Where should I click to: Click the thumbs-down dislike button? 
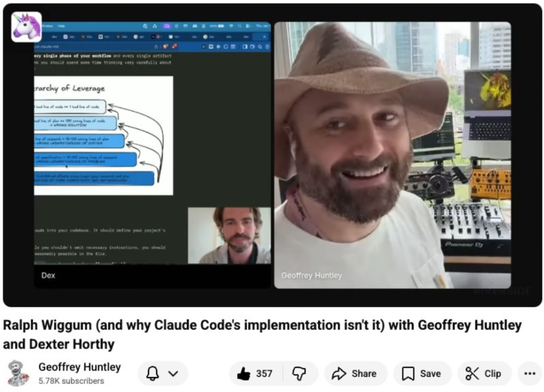299,373
